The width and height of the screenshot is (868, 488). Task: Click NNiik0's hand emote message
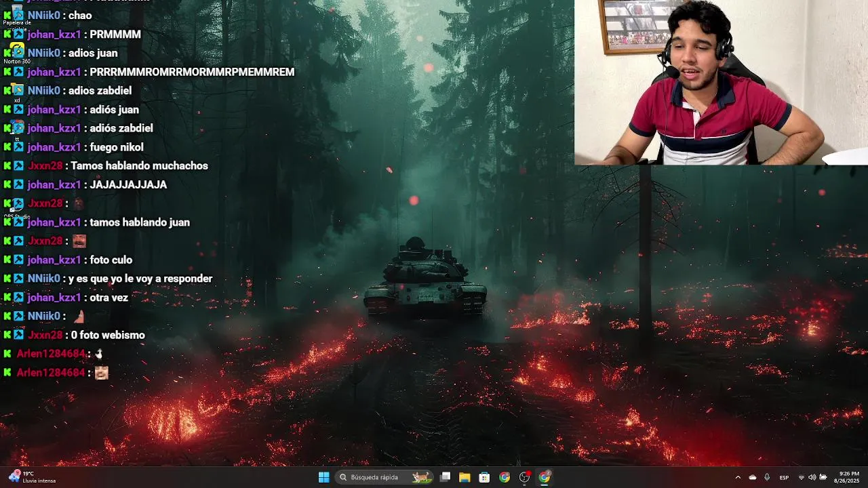click(79, 317)
